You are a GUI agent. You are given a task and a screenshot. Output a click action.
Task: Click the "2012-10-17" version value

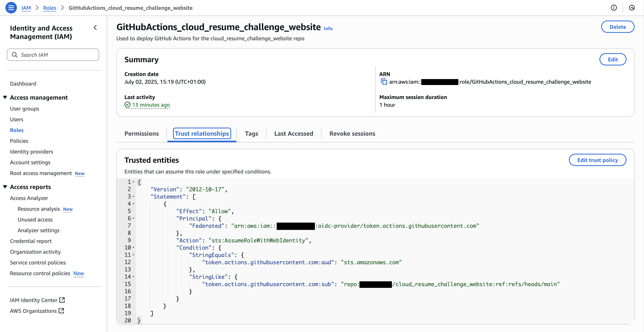click(x=205, y=189)
